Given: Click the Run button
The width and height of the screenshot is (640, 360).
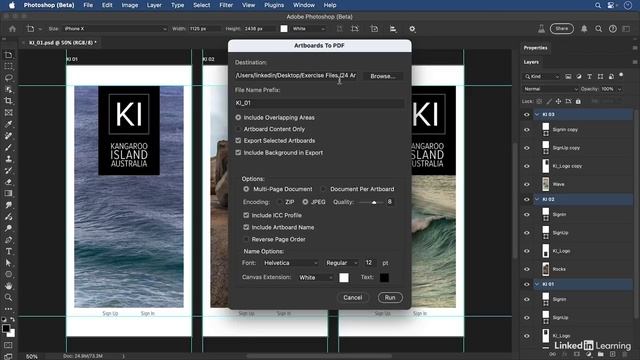Looking at the screenshot, I should coord(390,298).
